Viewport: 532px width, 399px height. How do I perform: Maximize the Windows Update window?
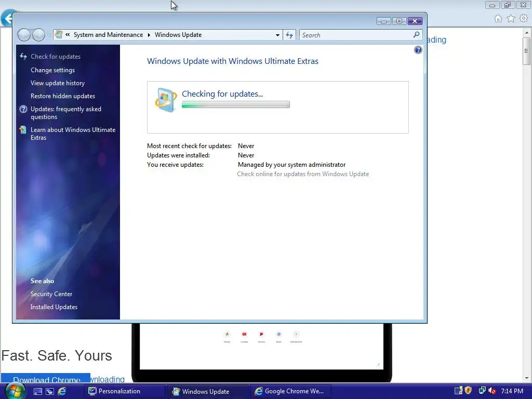click(x=400, y=21)
